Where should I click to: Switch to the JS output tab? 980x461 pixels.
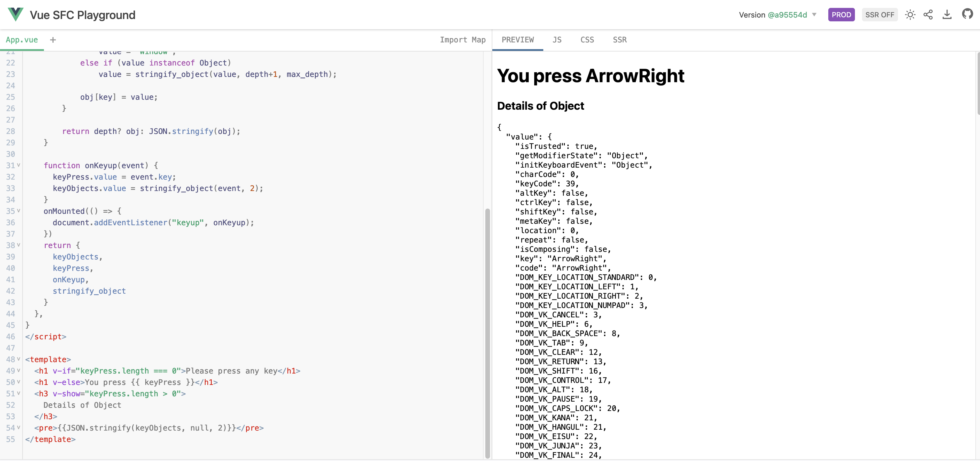[x=556, y=40]
